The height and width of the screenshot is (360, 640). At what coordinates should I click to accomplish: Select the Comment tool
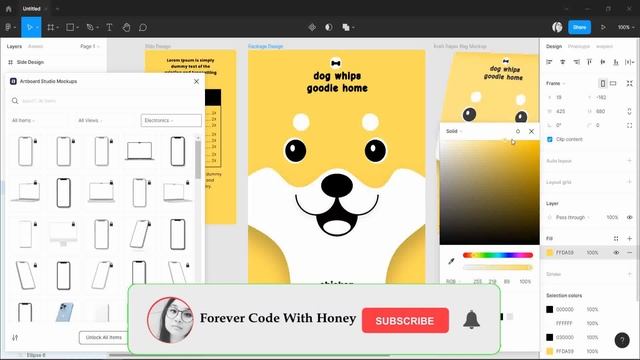143,27
